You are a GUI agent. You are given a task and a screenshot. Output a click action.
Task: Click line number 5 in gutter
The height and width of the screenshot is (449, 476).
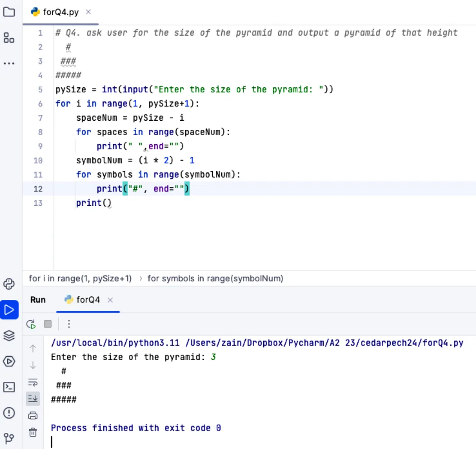[x=41, y=90]
